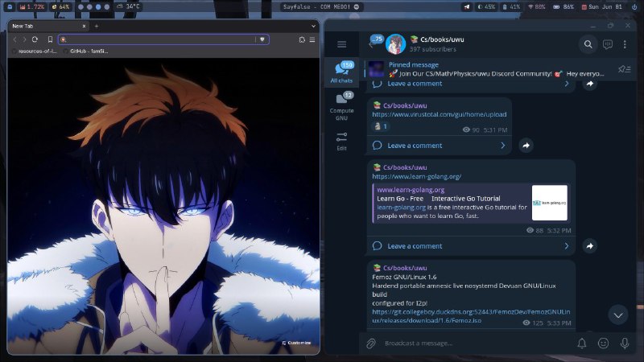Click the inline learn-golang.org link in the description
The height and width of the screenshot is (362, 644).
(401, 208)
